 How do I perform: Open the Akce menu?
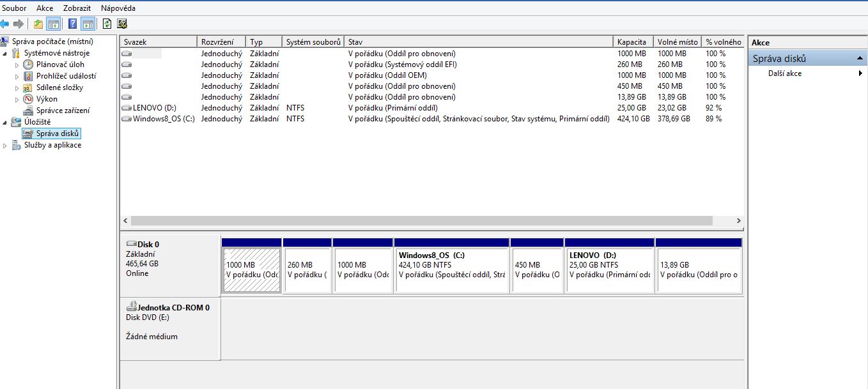click(45, 8)
